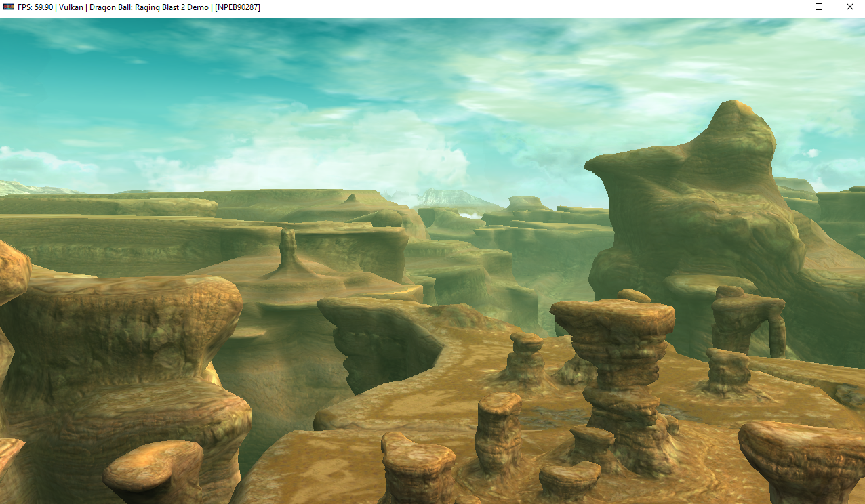This screenshot has height=504, width=865.
Task: Click the RPCS3 app icon in title bar
Action: point(9,7)
